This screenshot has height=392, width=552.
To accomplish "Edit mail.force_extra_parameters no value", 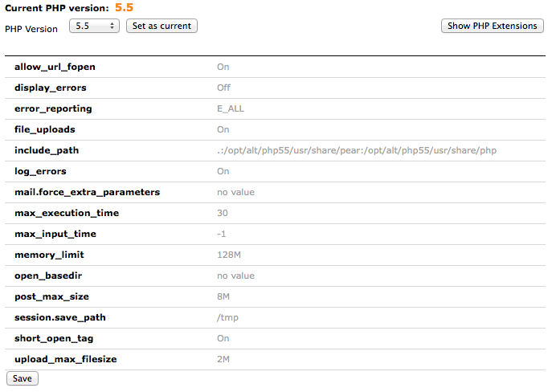I will 236,192.
